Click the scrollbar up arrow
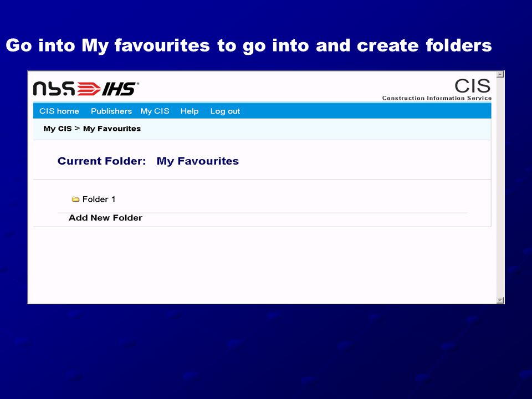Screen dimensions: 532x399 coord(500,74)
